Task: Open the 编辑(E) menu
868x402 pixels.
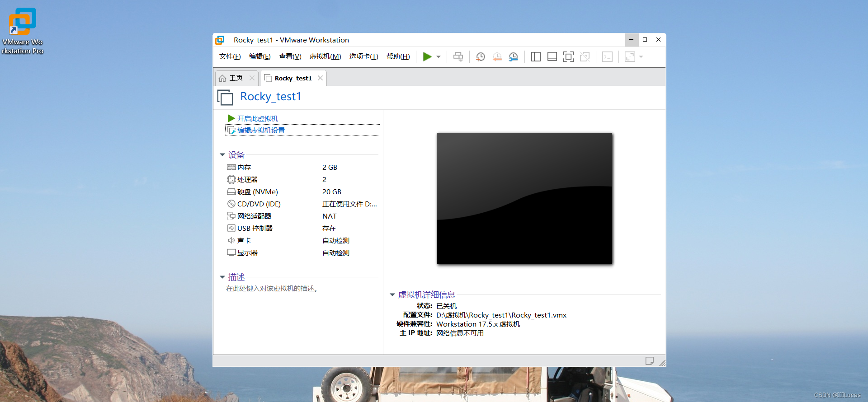Action: 259,56
